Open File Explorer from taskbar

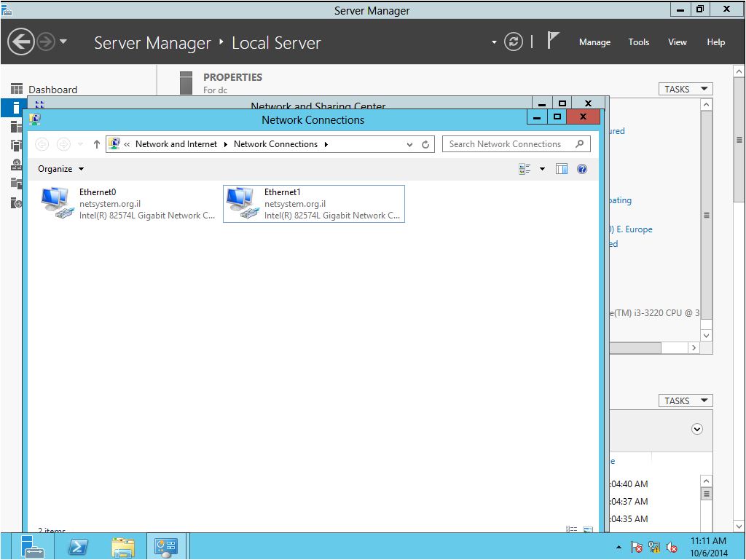[x=123, y=547]
